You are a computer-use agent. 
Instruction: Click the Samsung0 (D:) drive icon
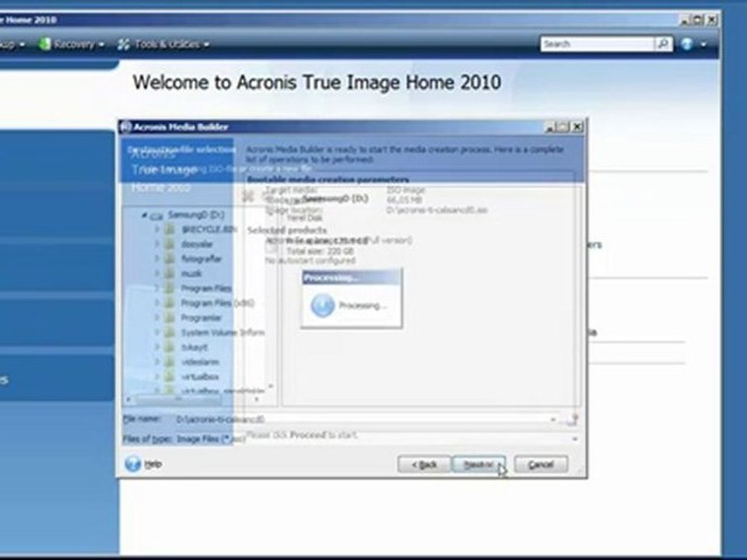[156, 215]
